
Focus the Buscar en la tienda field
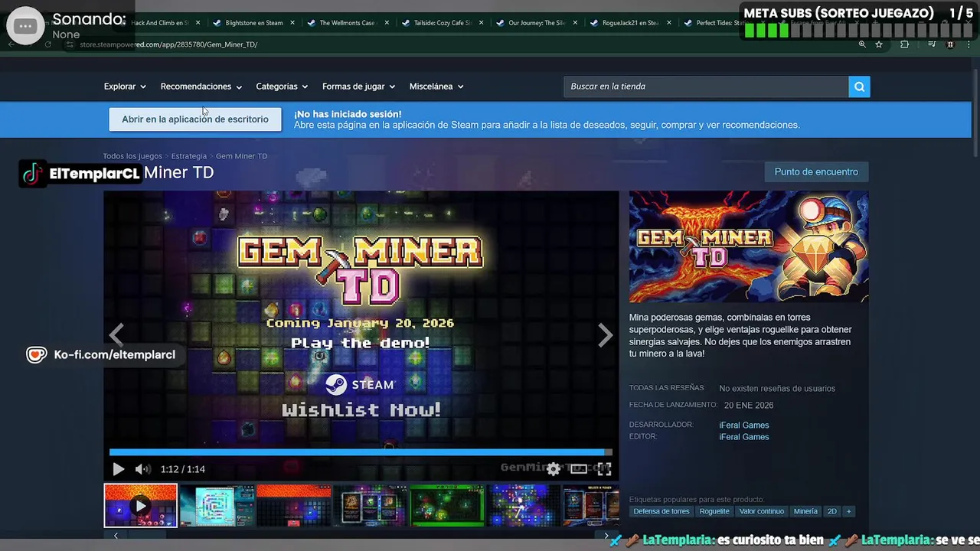(706, 86)
